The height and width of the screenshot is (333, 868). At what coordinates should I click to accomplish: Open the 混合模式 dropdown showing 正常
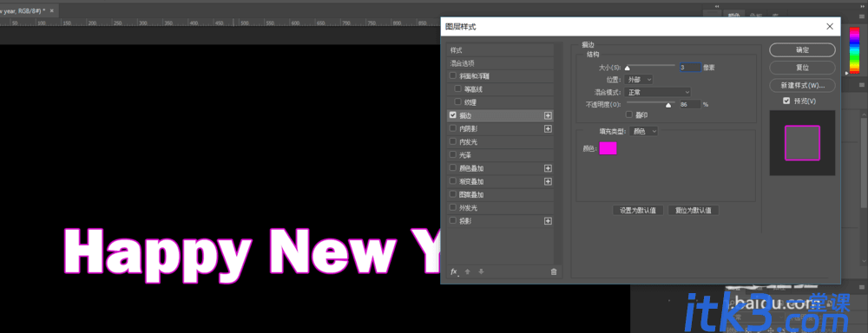point(658,92)
